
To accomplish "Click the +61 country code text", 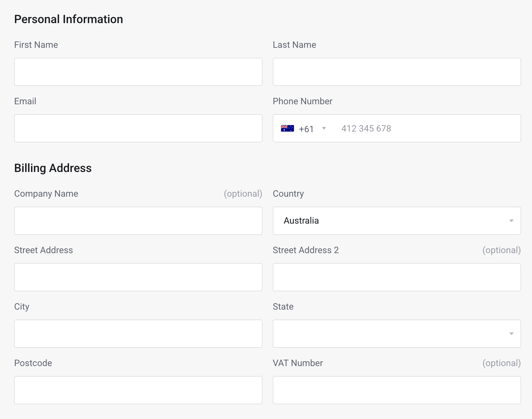I will point(306,129).
